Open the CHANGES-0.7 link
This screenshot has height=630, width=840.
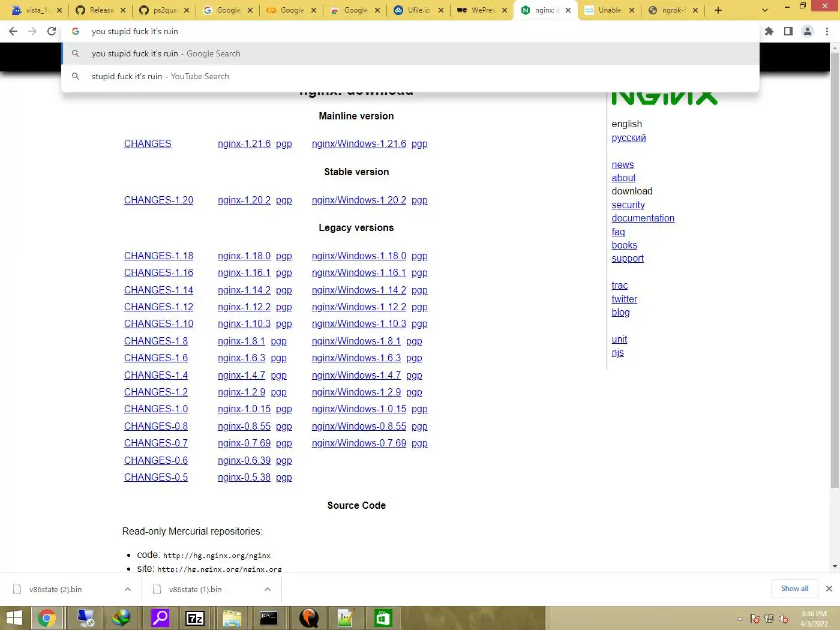(x=155, y=443)
